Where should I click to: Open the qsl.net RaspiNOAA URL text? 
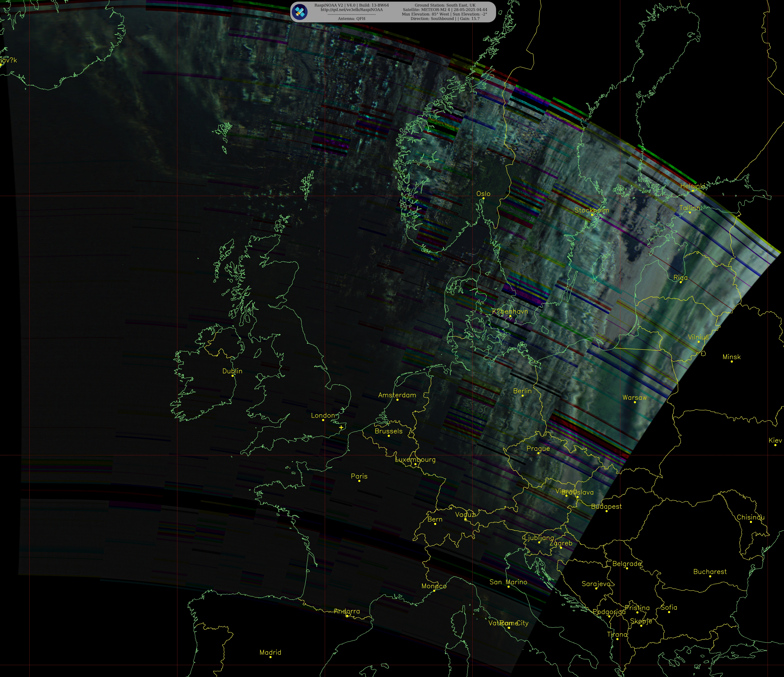pos(351,10)
